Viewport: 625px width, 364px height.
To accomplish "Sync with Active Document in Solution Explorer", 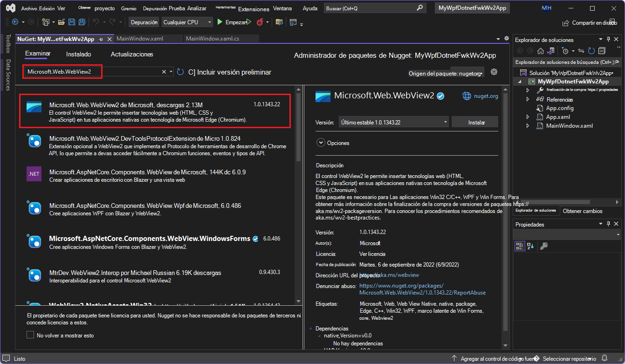I will coord(581,51).
